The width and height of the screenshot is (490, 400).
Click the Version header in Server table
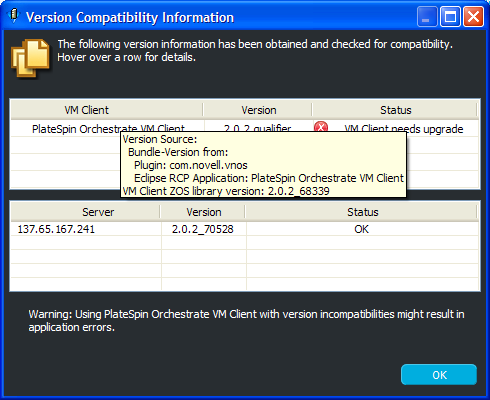click(x=203, y=212)
